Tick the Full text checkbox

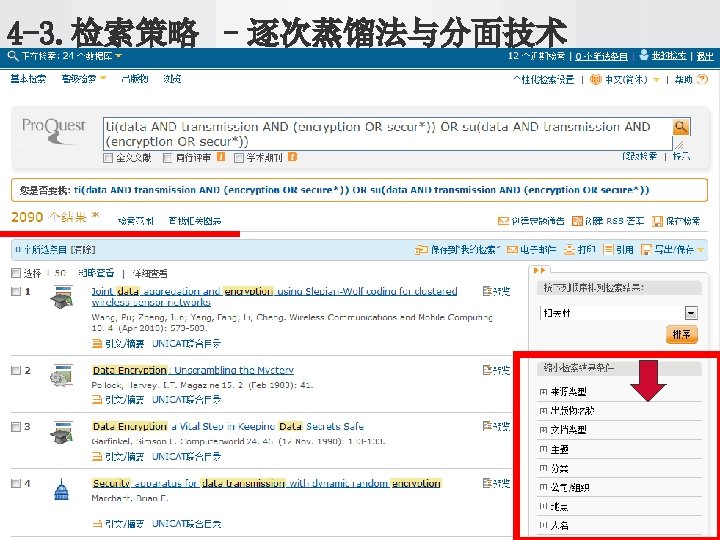[x=108, y=158]
